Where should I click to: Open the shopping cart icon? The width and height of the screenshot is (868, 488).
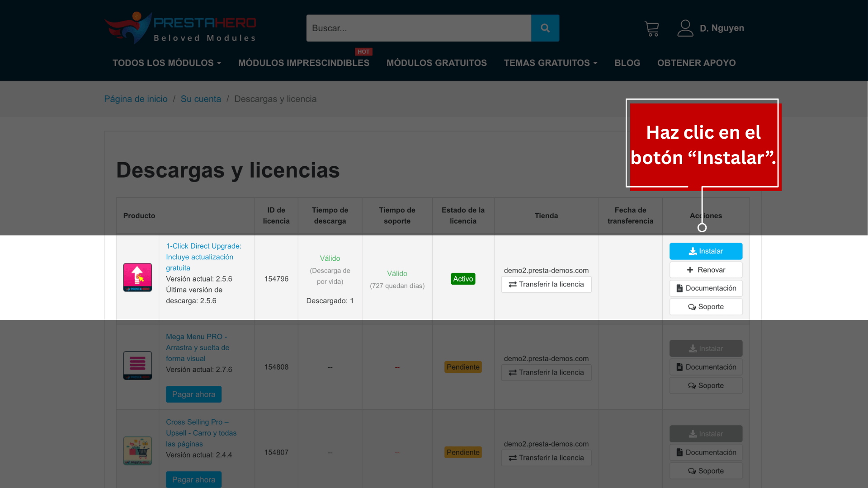point(651,29)
